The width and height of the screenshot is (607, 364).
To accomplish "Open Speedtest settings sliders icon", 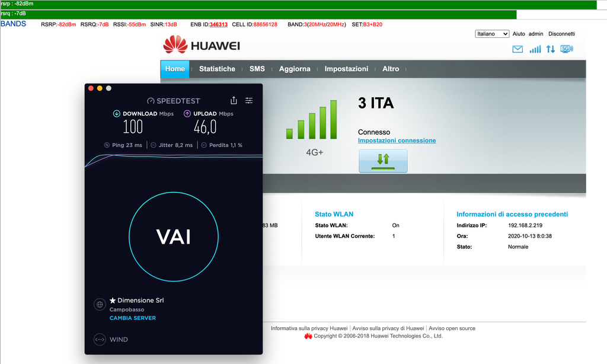I will point(249,101).
